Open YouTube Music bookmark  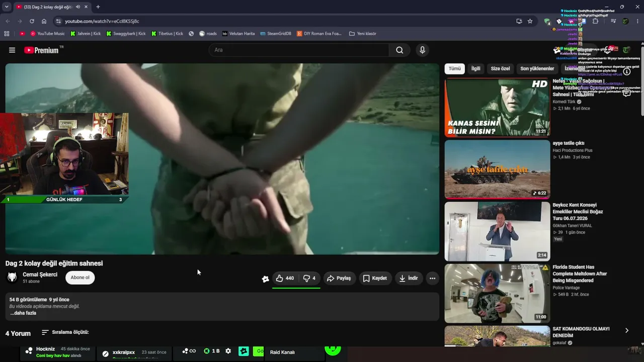47,34
